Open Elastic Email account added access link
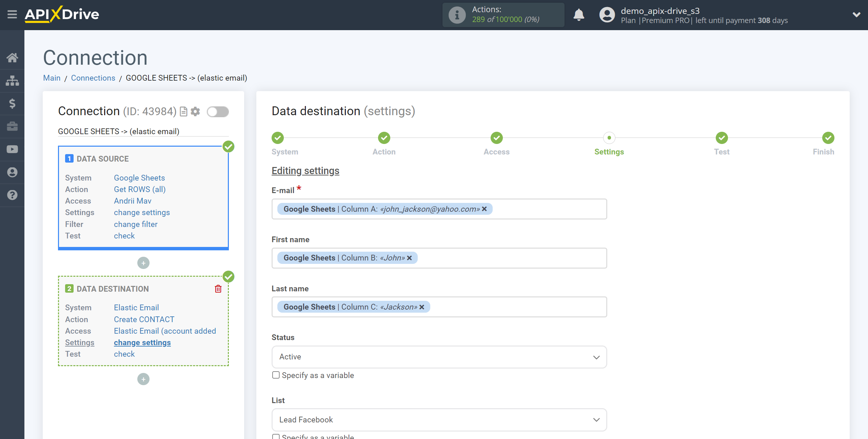This screenshot has width=868, height=439. [x=165, y=331]
